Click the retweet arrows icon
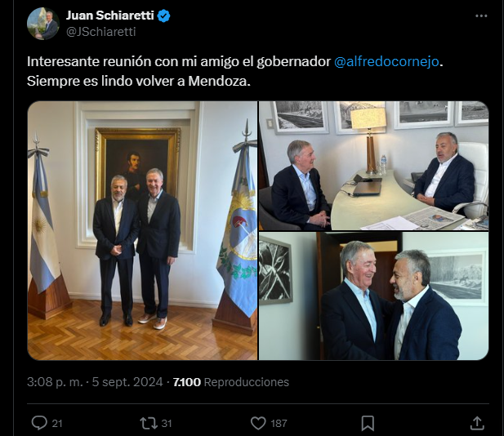The width and height of the screenshot is (504, 436). pyautogui.click(x=149, y=423)
